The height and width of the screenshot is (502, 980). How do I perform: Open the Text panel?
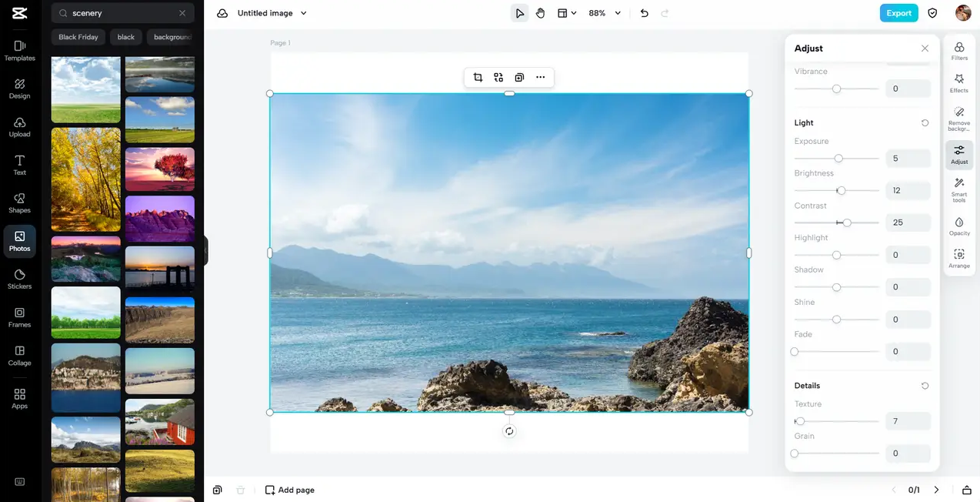point(20,165)
